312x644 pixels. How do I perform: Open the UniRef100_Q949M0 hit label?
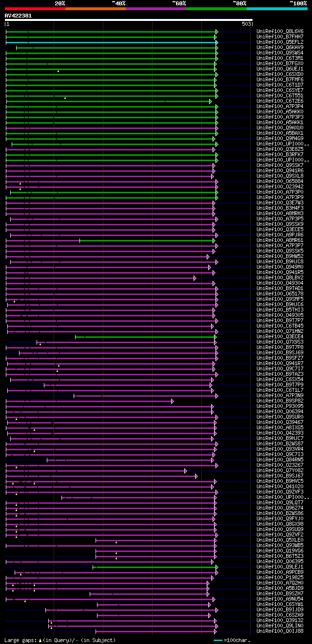point(280,267)
